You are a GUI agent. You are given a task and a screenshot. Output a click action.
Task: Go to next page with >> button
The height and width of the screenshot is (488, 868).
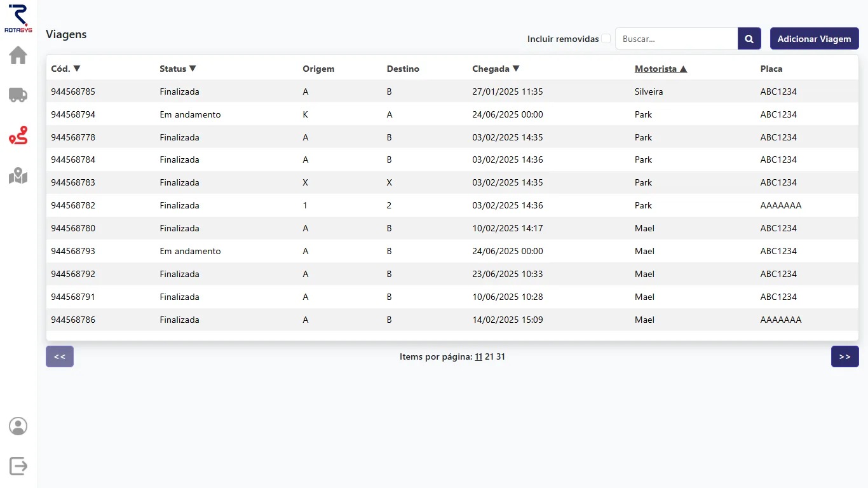coord(844,356)
